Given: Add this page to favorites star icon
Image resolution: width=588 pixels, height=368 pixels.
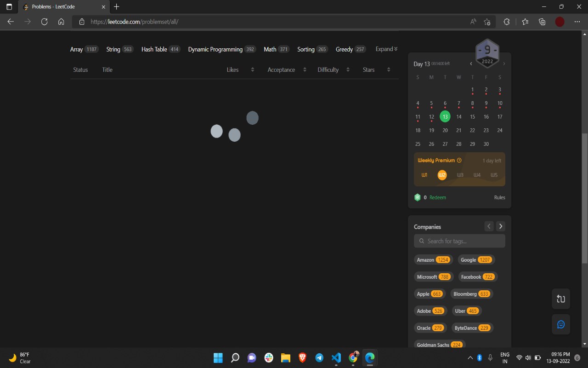Looking at the screenshot, I should (487, 22).
